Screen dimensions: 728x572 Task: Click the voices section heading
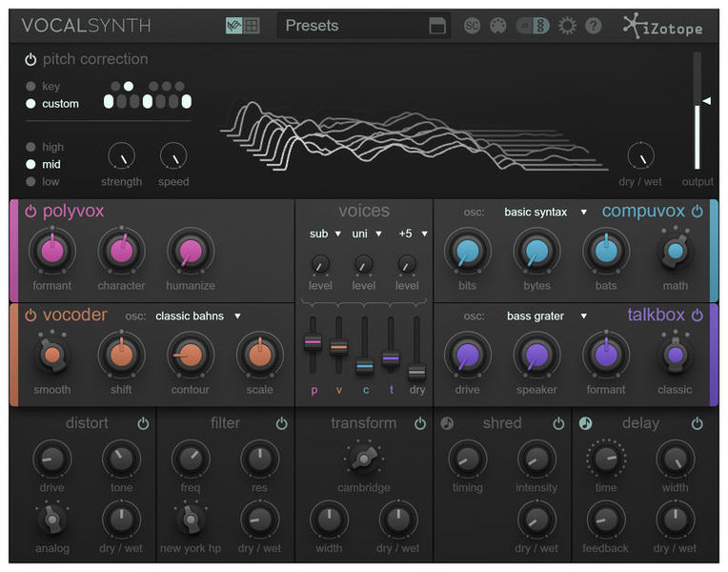[x=364, y=212]
